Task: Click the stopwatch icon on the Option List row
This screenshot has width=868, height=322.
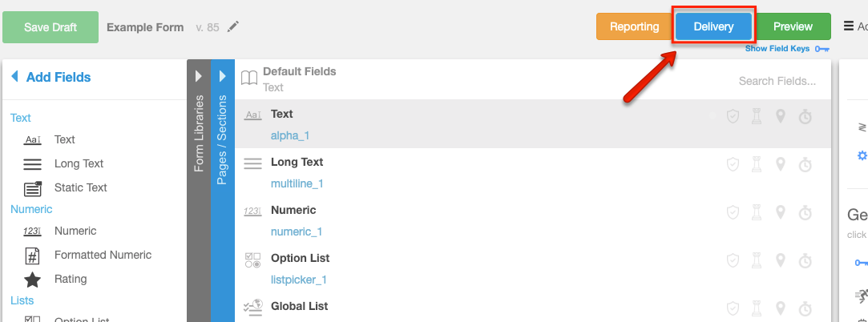Action: 805,261
